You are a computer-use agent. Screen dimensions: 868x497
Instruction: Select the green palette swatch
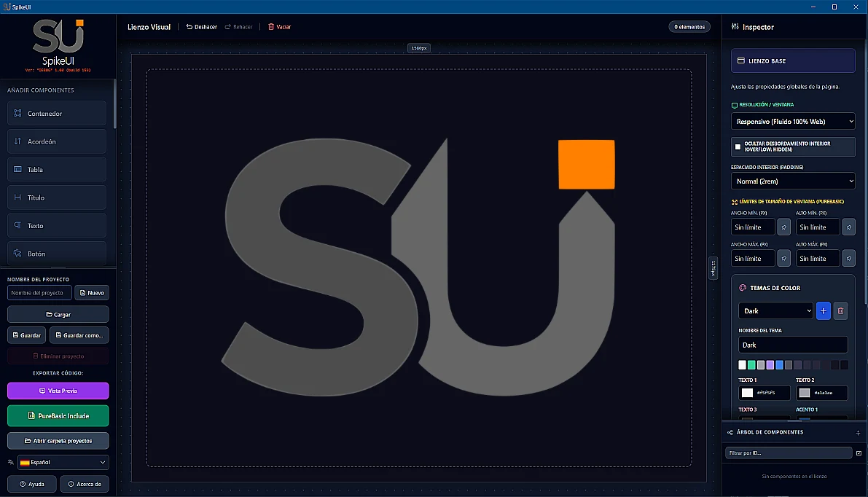click(x=751, y=364)
